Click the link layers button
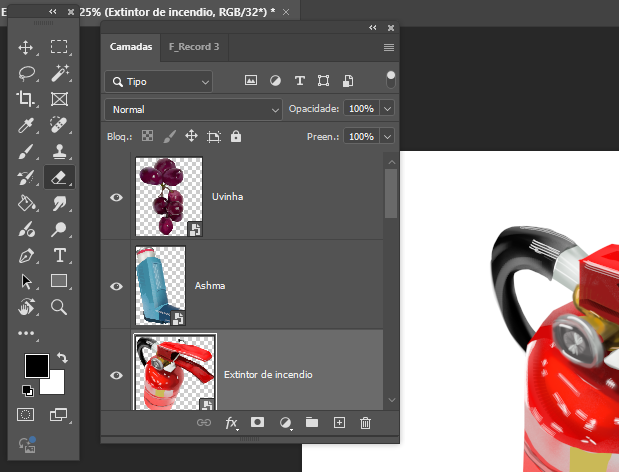This screenshot has width=619, height=472. [x=204, y=423]
